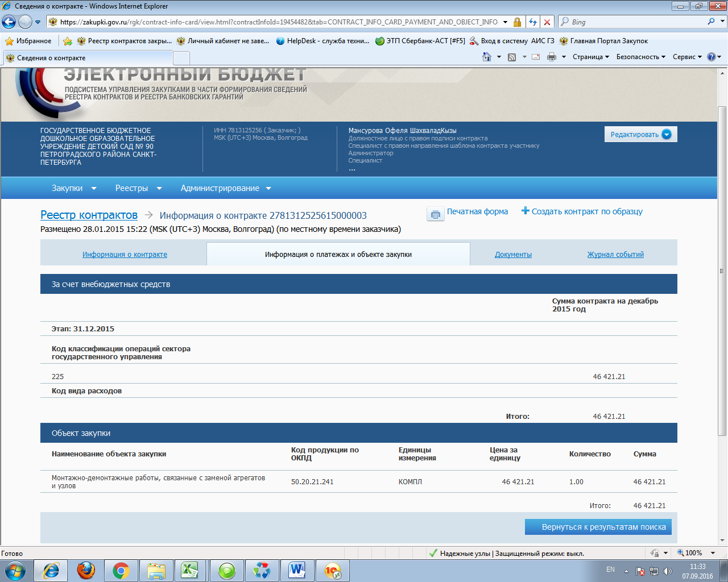Screen dimensions: 728x582
Task: Open Вход в систему АИС ГЗ bookmark
Action: (x=512, y=41)
